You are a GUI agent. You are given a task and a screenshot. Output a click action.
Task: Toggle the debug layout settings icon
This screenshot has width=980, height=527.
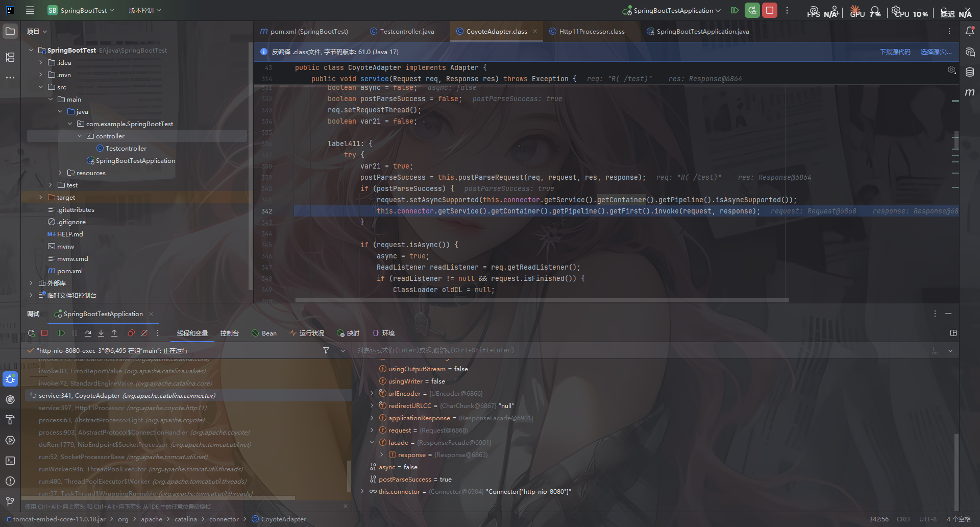click(x=953, y=333)
